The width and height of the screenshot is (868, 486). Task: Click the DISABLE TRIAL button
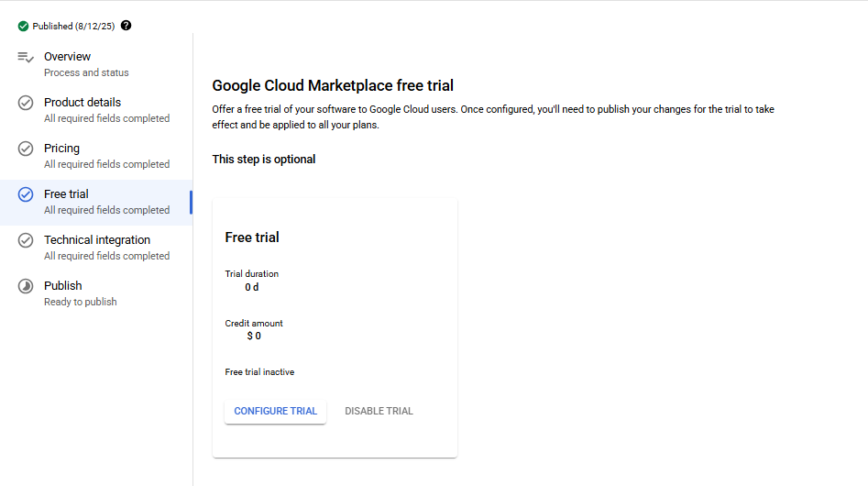tap(379, 412)
